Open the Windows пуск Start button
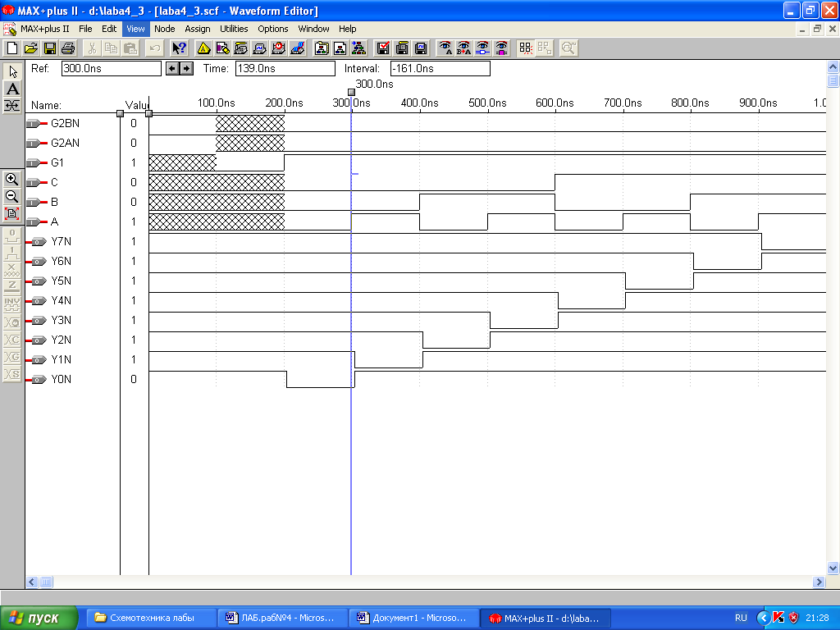Image resolution: width=840 pixels, height=630 pixels. pyautogui.click(x=39, y=618)
